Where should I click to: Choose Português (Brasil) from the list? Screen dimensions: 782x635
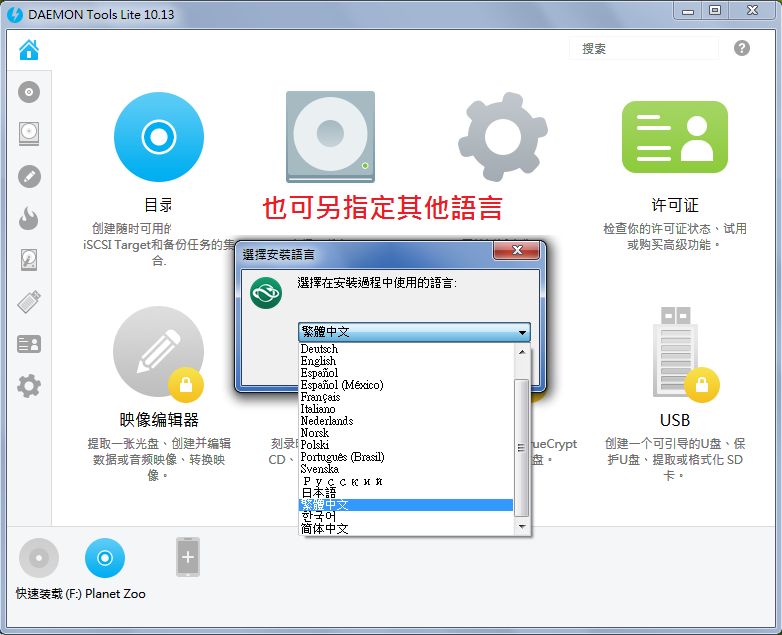point(406,456)
